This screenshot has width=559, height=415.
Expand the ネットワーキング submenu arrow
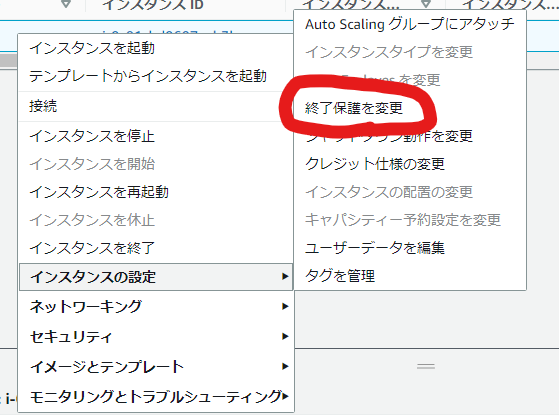285,306
